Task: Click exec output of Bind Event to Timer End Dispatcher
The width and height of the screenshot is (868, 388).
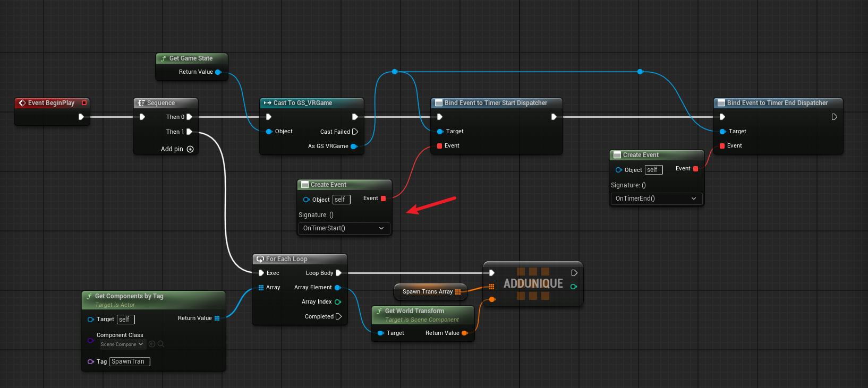Action: [834, 117]
